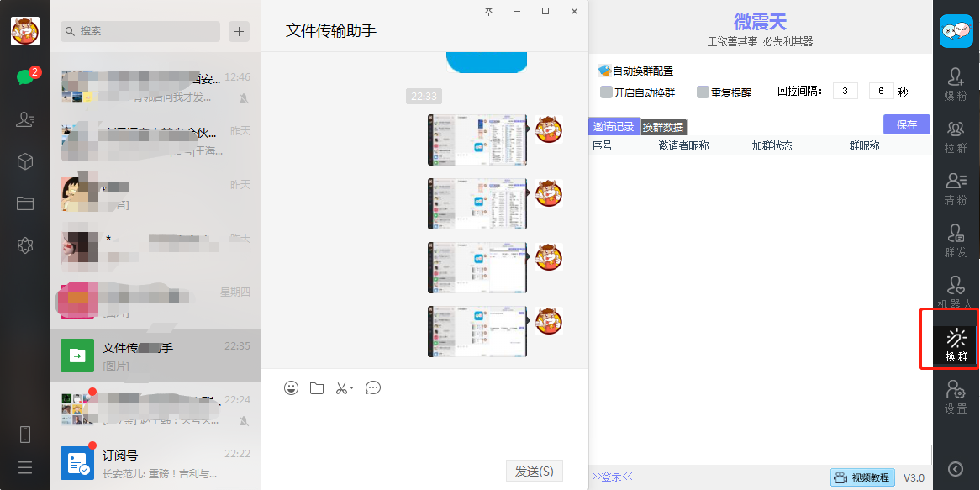This screenshot has width=980, height=490.
Task: Open chat history bubble icon
Action: click(373, 388)
